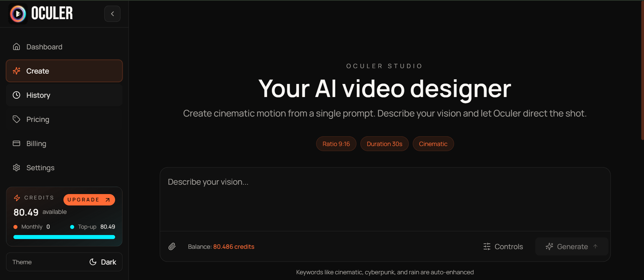Click the UPGRADE credits button
Viewport: 644px width, 280px height.
[89, 200]
